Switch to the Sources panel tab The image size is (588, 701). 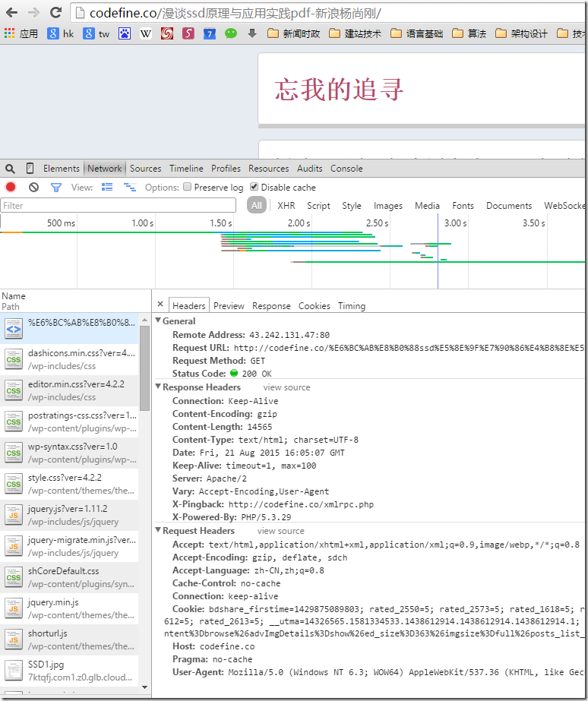click(145, 169)
